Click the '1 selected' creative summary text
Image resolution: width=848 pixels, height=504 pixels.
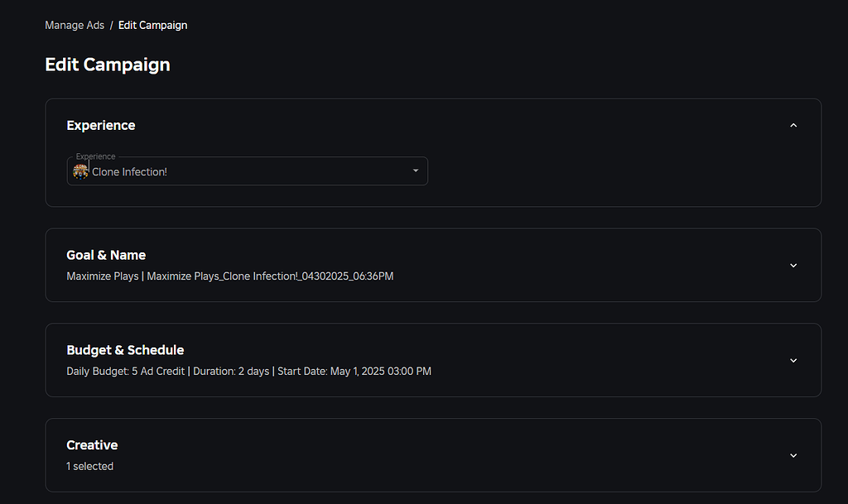(x=89, y=465)
